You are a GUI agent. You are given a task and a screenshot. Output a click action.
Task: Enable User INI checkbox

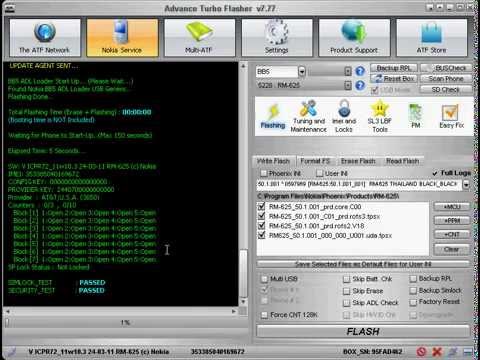[320, 173]
